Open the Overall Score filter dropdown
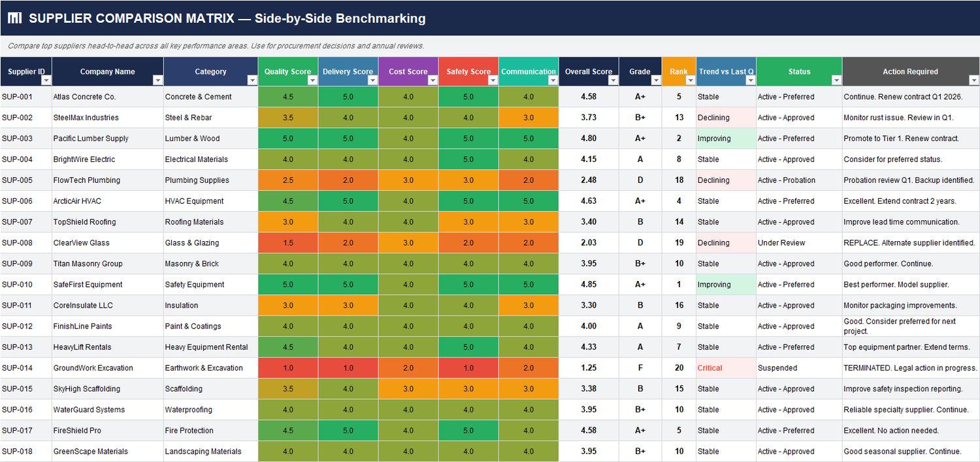This screenshot has width=980, height=462. click(x=613, y=80)
